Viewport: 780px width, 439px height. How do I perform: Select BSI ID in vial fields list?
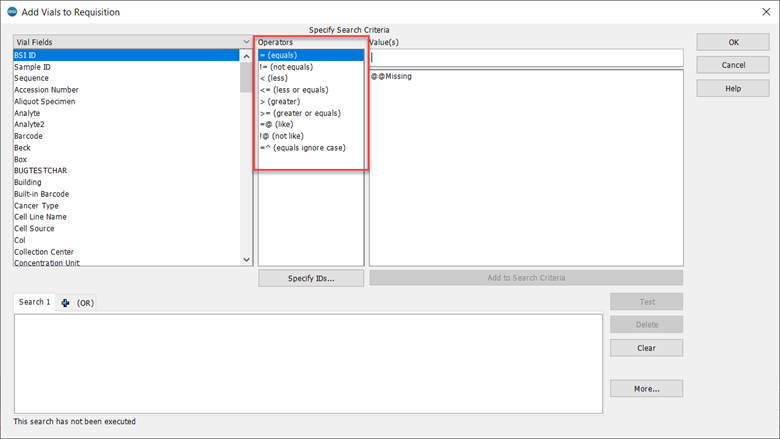coord(126,55)
